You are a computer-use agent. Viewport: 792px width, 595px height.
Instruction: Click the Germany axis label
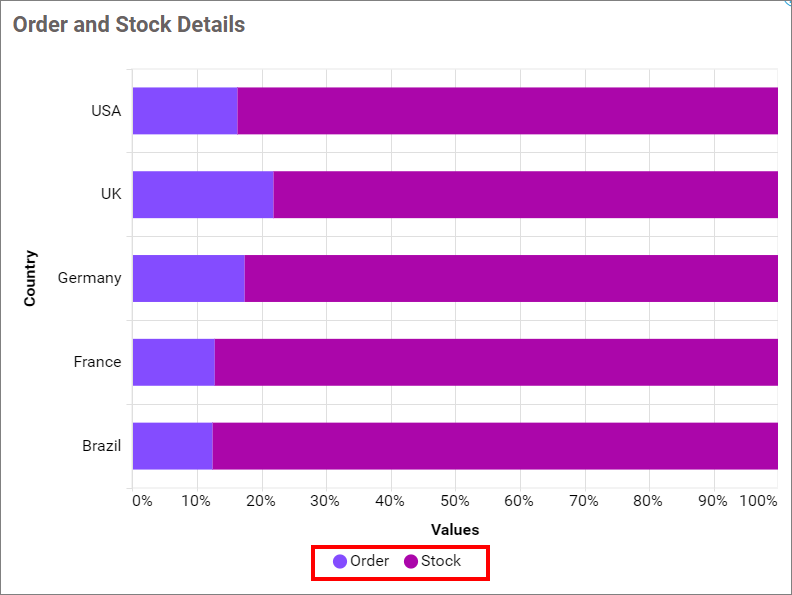(89, 278)
